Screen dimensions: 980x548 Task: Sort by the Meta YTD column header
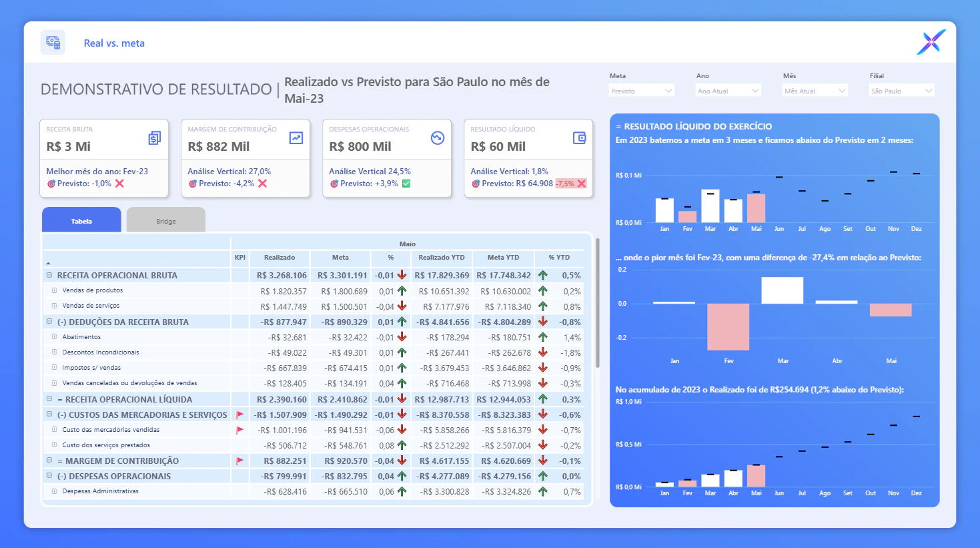(x=503, y=258)
